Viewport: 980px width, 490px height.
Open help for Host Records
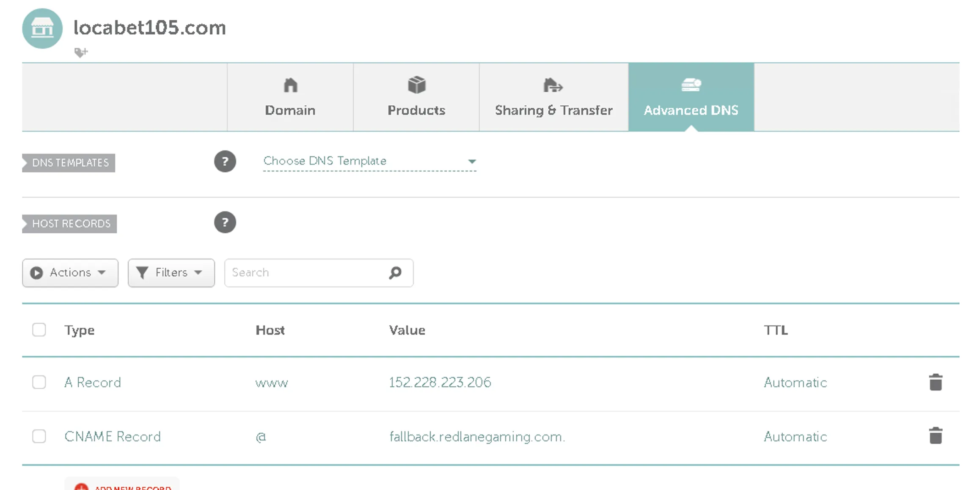click(x=225, y=223)
